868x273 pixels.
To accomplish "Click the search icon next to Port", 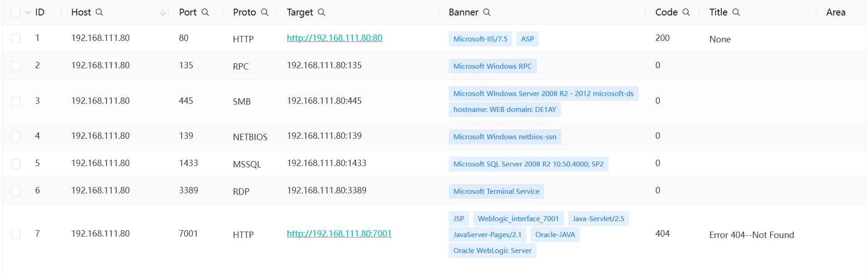I will pos(205,12).
